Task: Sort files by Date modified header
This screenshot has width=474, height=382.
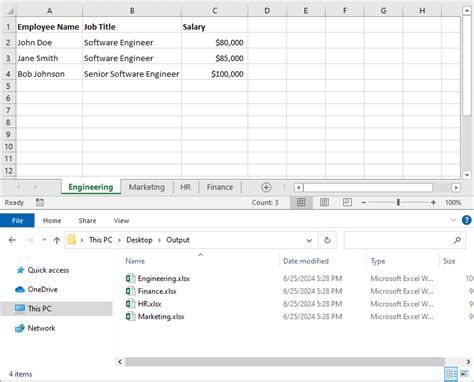Action: [306, 261]
